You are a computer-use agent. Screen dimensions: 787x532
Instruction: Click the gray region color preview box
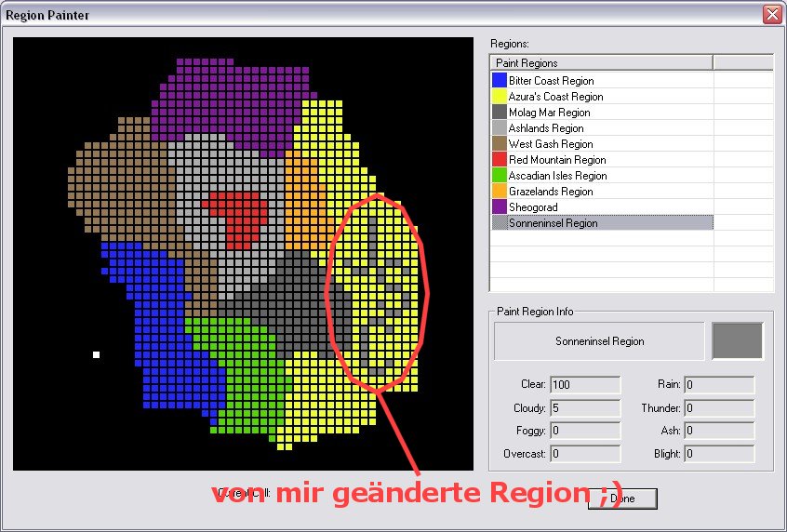(x=737, y=341)
